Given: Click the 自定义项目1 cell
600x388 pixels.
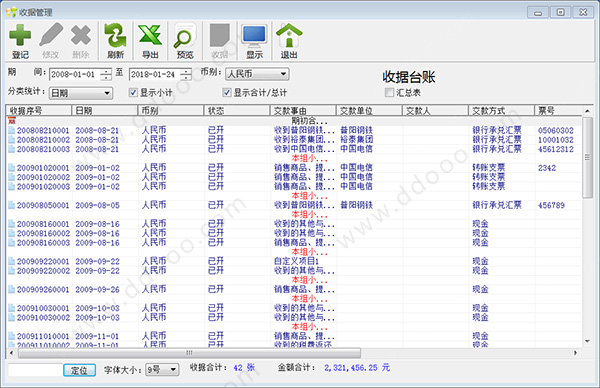Looking at the screenshot, I should pyautogui.click(x=296, y=261).
